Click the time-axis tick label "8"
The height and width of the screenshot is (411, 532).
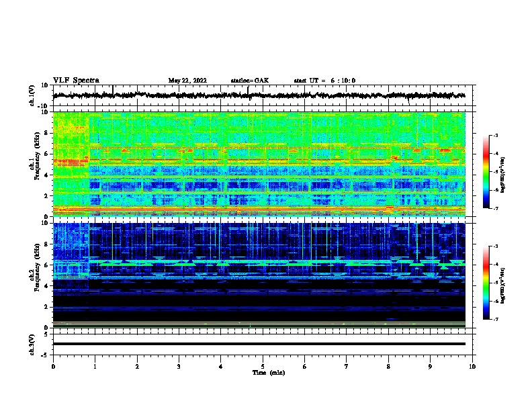point(388,367)
